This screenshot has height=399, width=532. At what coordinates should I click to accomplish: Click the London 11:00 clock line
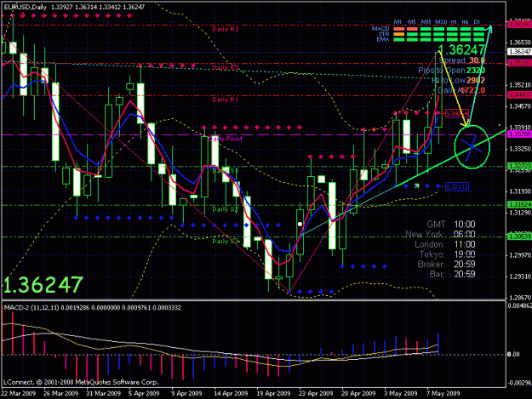tap(445, 244)
